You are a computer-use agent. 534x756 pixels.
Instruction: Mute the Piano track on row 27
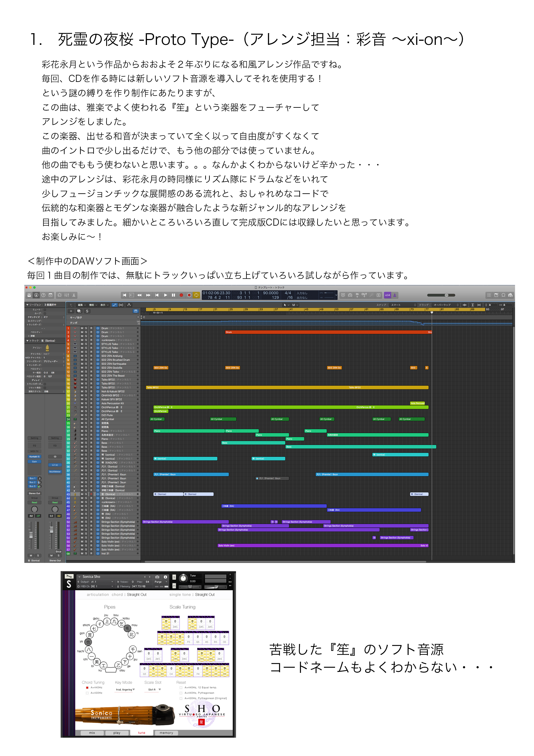(x=82, y=431)
